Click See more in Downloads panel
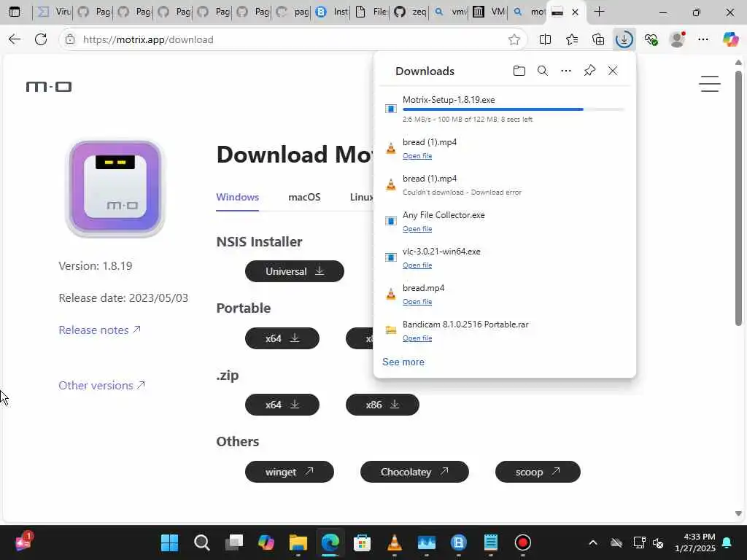 pyautogui.click(x=403, y=362)
